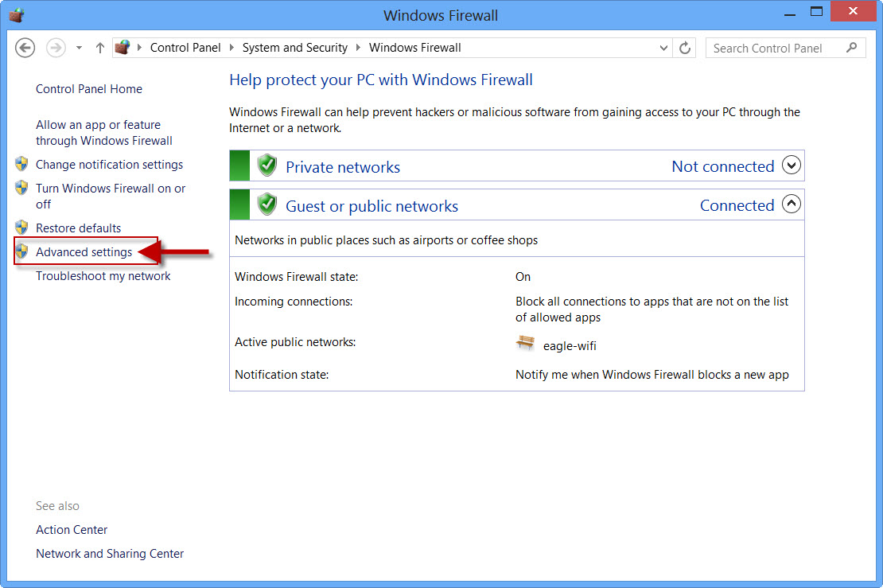Click the Refresh button in address bar

coord(685,48)
